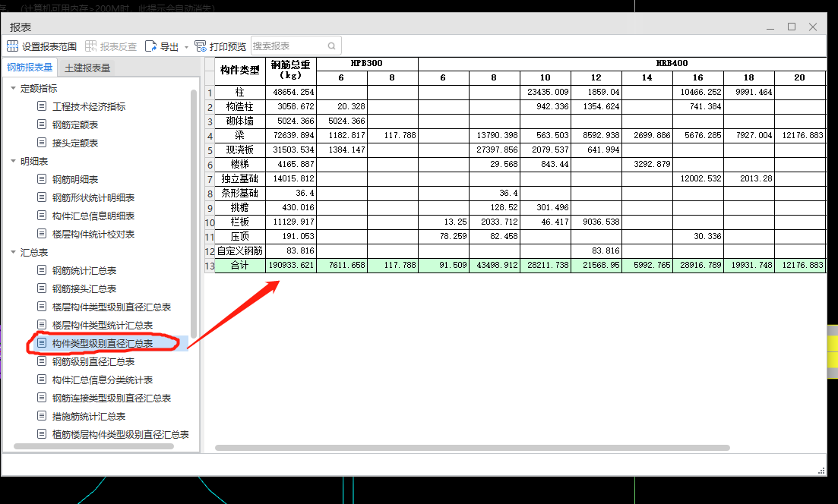Select the 现浇板 row cell
Viewport: 838px width, 504px height.
[240, 150]
